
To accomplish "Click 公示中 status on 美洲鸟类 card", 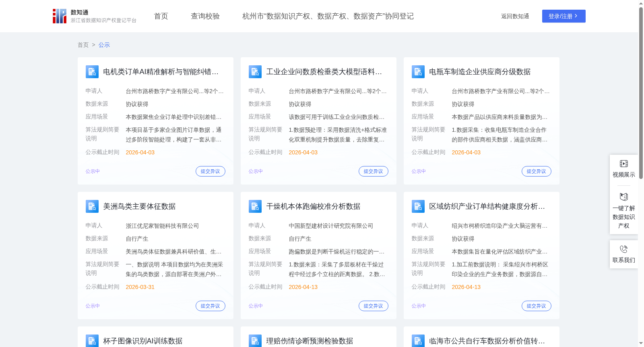I will [93, 306].
